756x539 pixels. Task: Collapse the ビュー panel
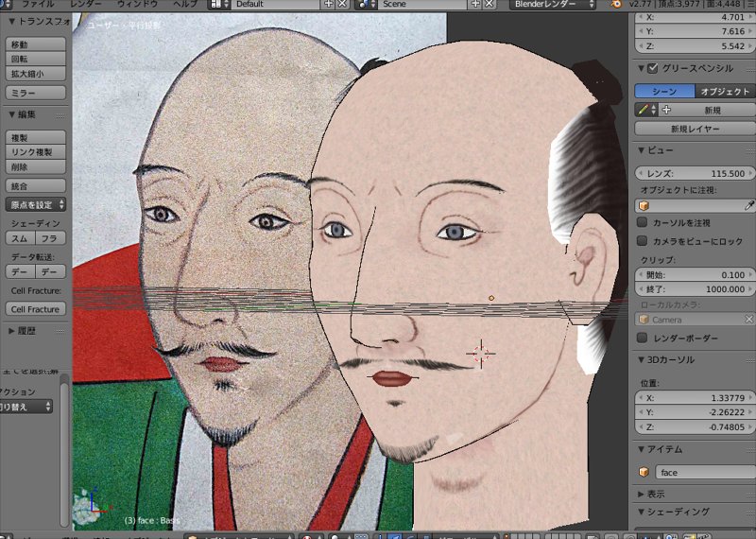click(x=642, y=150)
